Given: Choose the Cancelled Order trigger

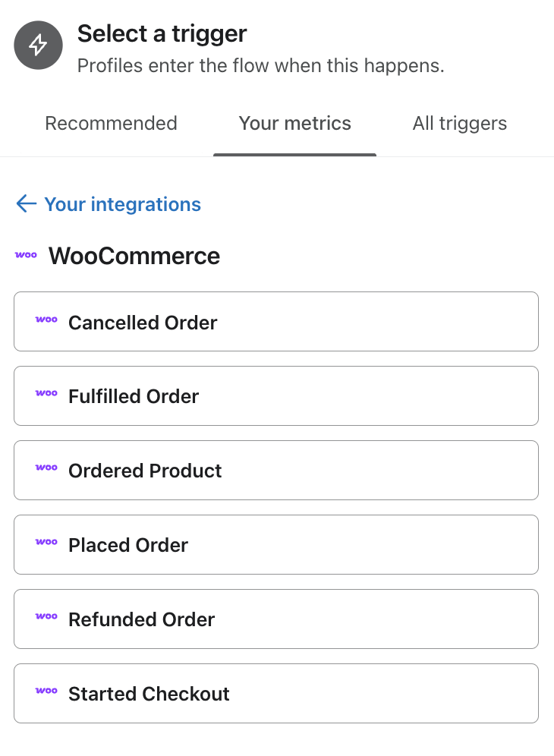Looking at the screenshot, I should tap(276, 322).
